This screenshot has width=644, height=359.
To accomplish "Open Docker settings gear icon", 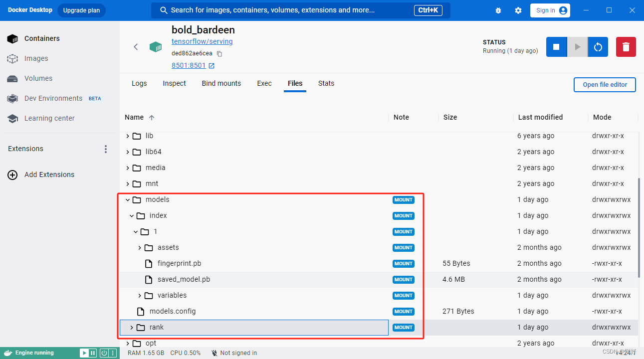I will [x=518, y=10].
